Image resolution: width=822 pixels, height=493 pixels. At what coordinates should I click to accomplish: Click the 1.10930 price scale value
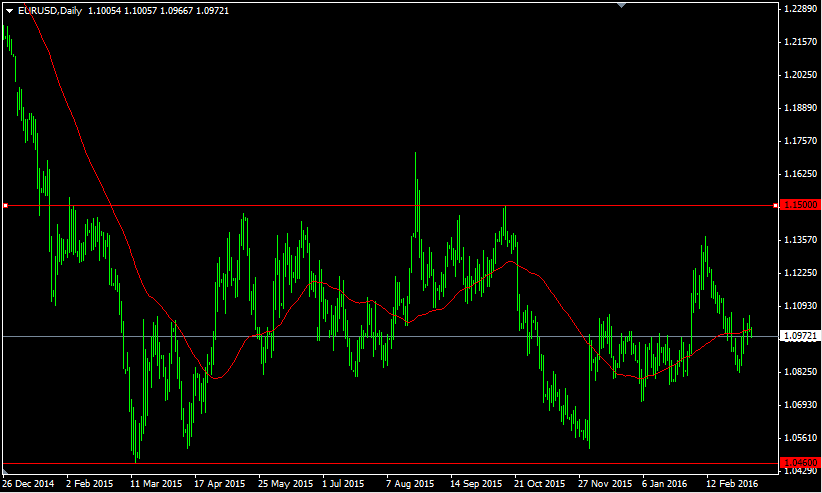pos(801,306)
